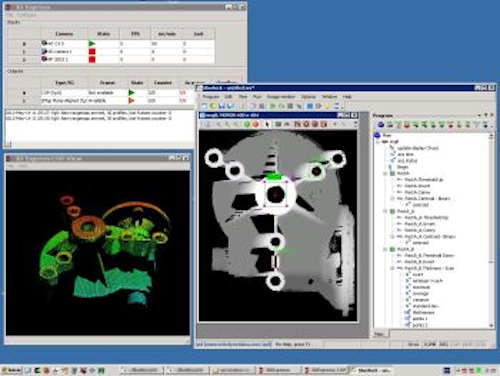The image size is (500, 376).
Task: Open the Image window menu
Action: pos(281,97)
